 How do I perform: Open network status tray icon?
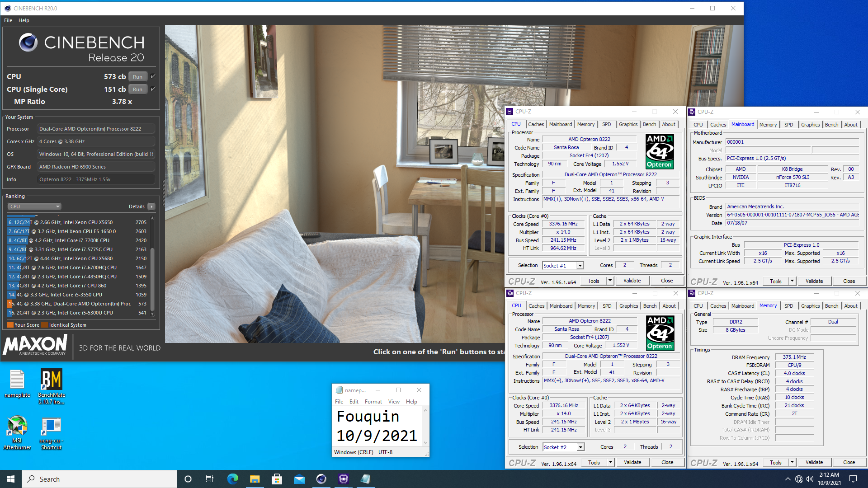click(x=799, y=479)
